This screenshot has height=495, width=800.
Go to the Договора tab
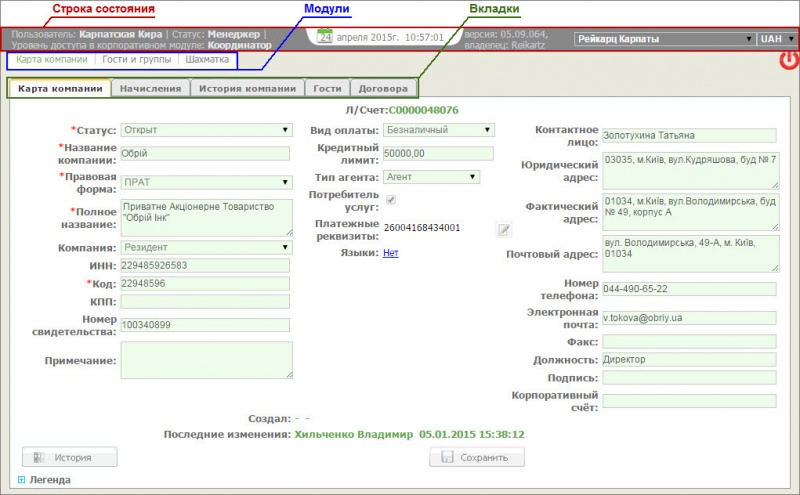click(381, 88)
